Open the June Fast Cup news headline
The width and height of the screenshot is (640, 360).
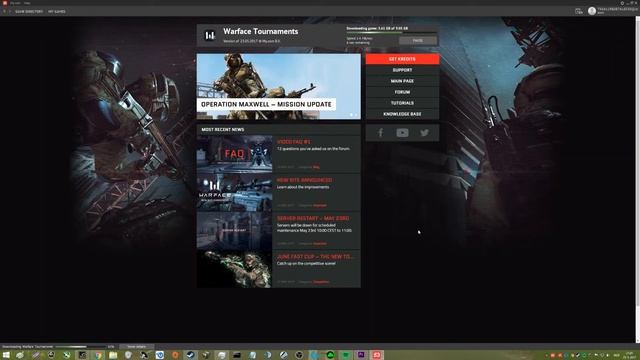[x=315, y=257]
